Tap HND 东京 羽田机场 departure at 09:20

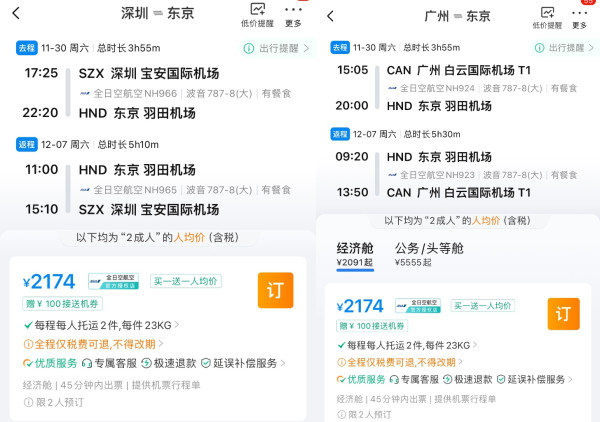coord(439,157)
